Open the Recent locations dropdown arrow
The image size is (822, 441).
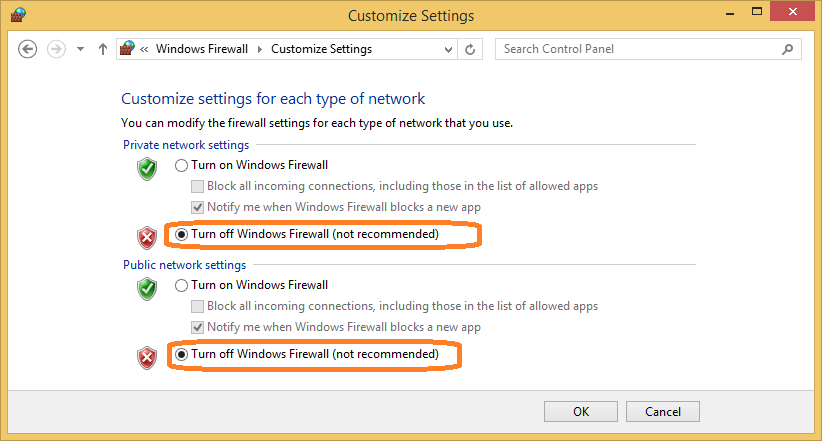coord(80,49)
